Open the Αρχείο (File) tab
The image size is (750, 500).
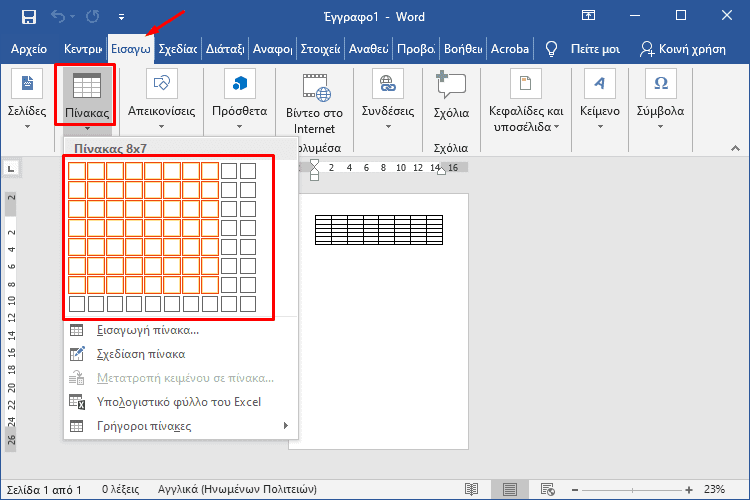pos(27,48)
